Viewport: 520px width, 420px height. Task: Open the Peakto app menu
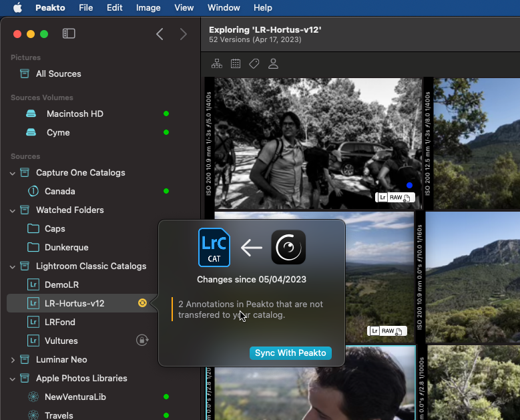[x=50, y=7]
